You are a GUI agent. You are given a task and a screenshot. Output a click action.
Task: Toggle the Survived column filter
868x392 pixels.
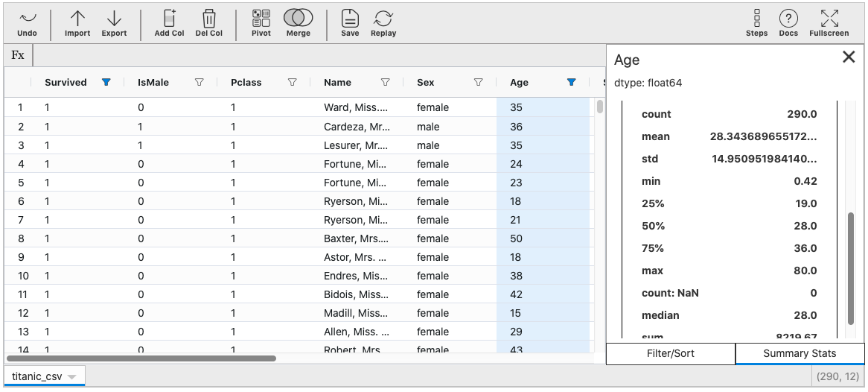tap(106, 83)
